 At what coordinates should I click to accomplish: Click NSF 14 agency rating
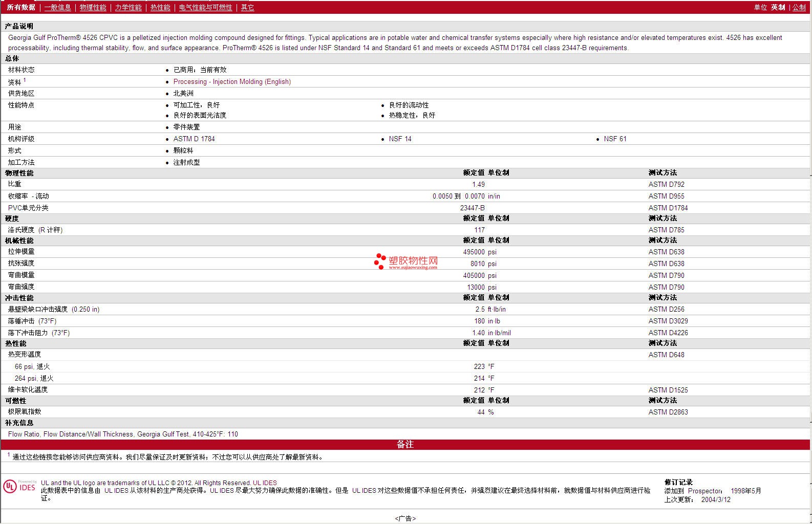coord(400,139)
